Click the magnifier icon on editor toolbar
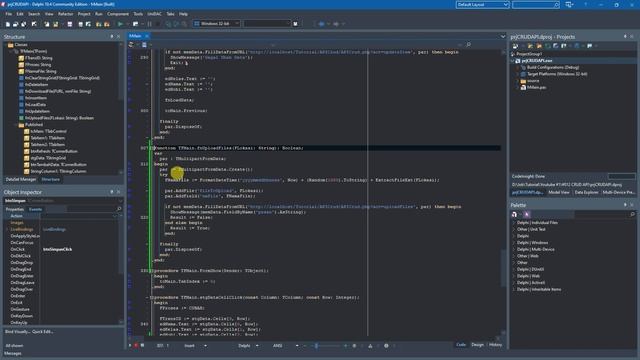640x360 pixels. point(468,44)
